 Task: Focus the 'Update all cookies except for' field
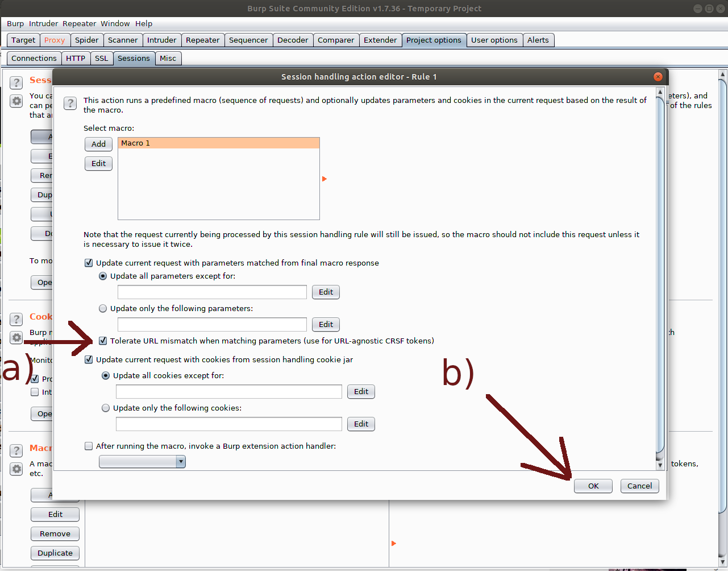tap(229, 391)
